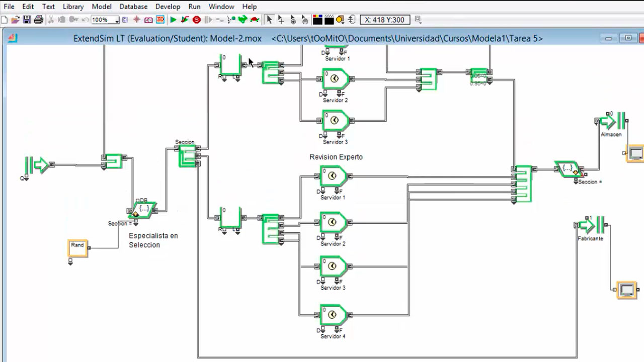Open the Database menu

[x=133, y=7]
